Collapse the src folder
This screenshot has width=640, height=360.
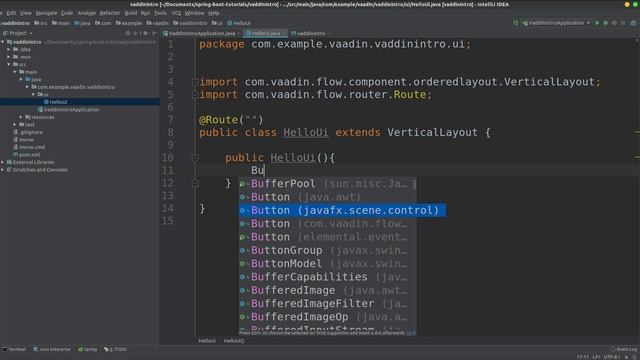click(9, 64)
